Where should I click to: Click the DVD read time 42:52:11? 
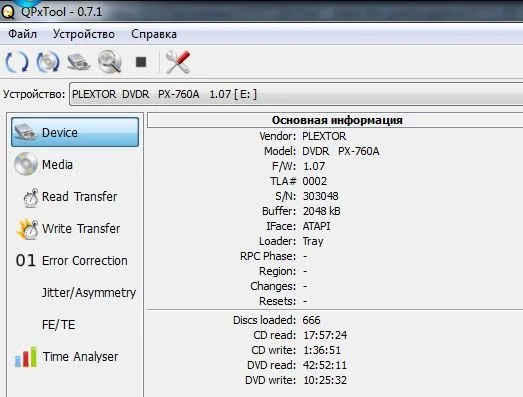(325, 365)
